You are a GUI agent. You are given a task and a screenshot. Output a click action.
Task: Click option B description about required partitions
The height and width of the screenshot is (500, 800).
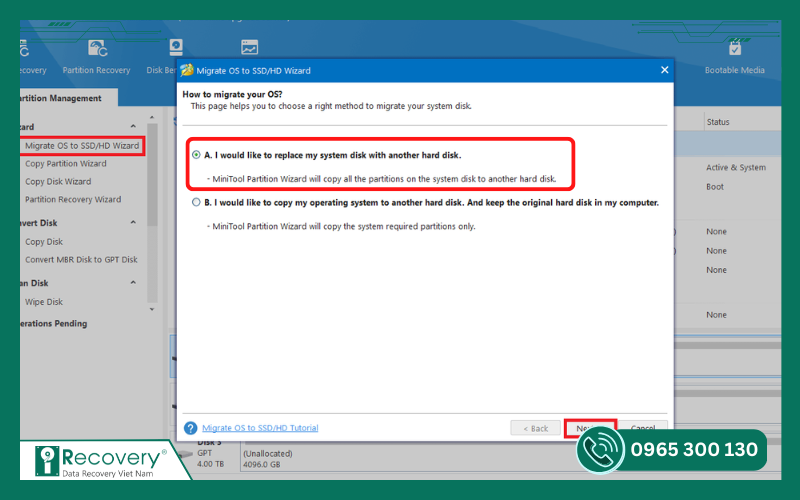coord(341,226)
